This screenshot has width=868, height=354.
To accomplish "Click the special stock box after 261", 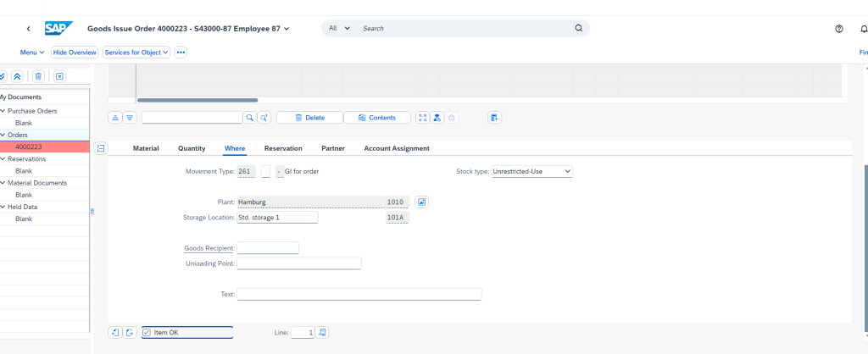I will pos(265,171).
